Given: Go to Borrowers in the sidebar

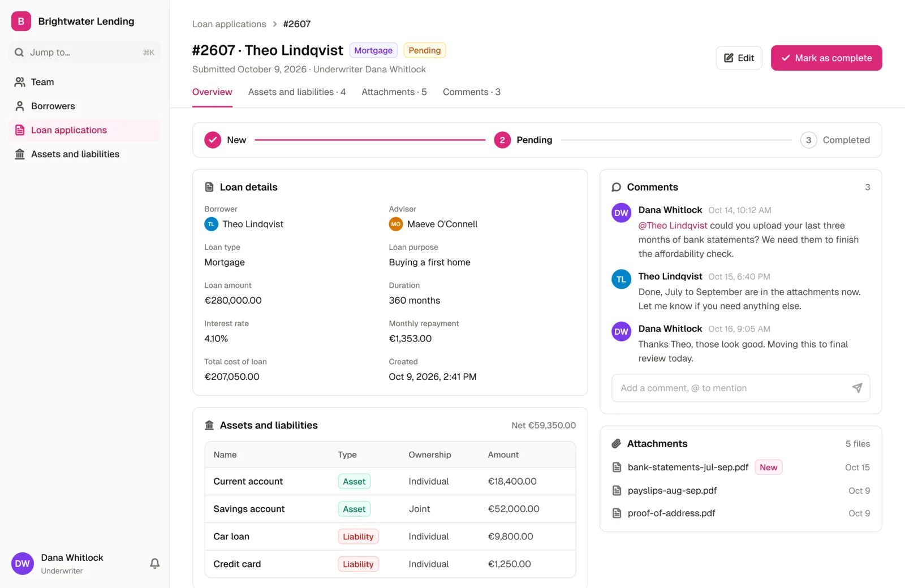Looking at the screenshot, I should 85,106.
